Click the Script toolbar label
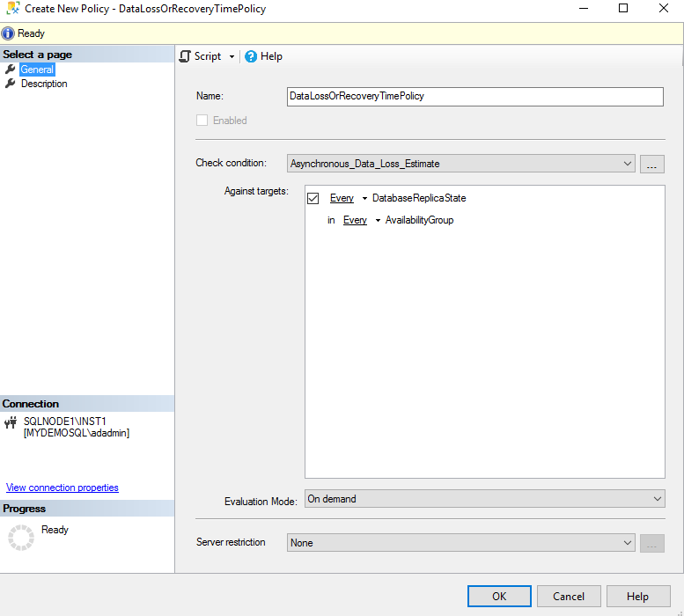This screenshot has height=616, width=684. click(x=208, y=56)
